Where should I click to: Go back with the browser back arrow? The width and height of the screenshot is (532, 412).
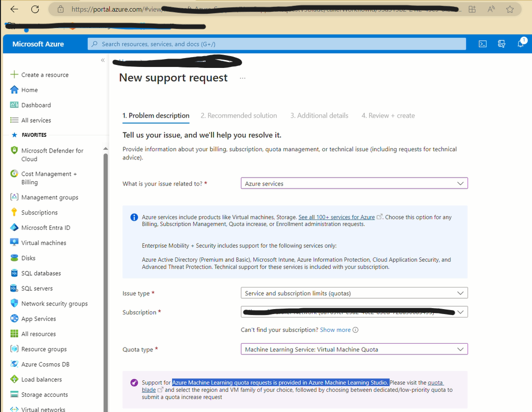tap(14, 9)
